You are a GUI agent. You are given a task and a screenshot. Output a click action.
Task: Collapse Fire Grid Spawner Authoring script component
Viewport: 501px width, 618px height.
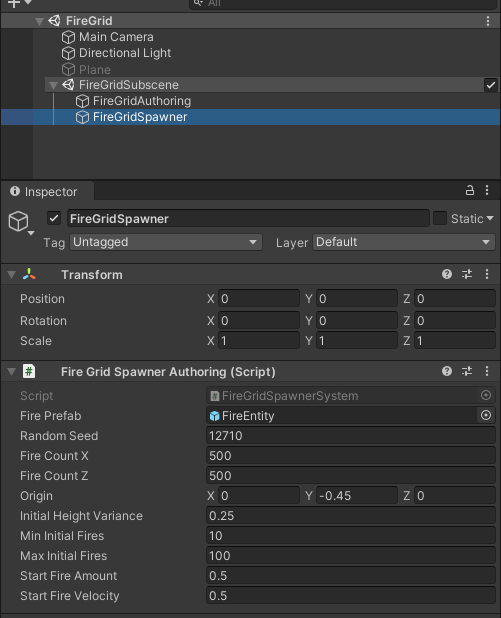(x=11, y=372)
